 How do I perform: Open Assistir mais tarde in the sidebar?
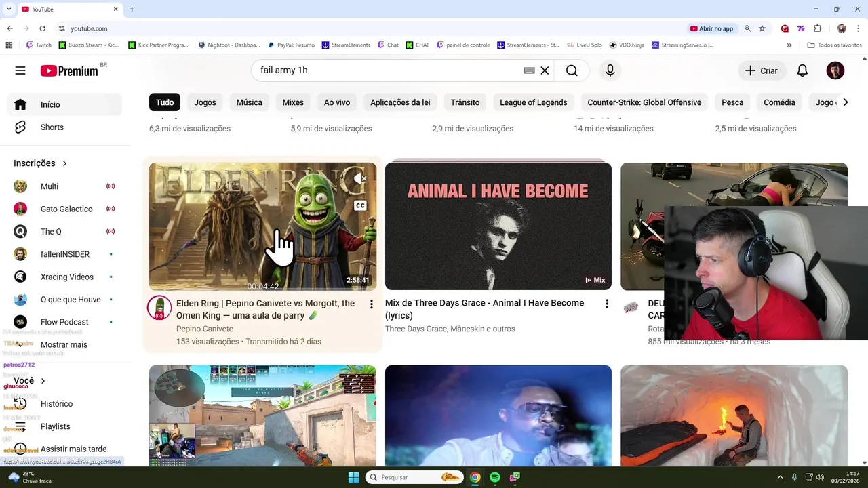point(64,449)
